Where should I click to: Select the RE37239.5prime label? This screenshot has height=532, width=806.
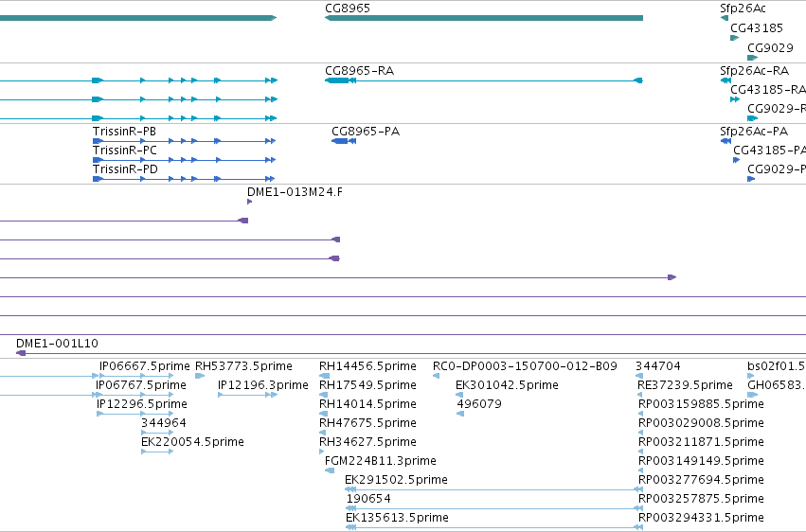[x=685, y=385]
